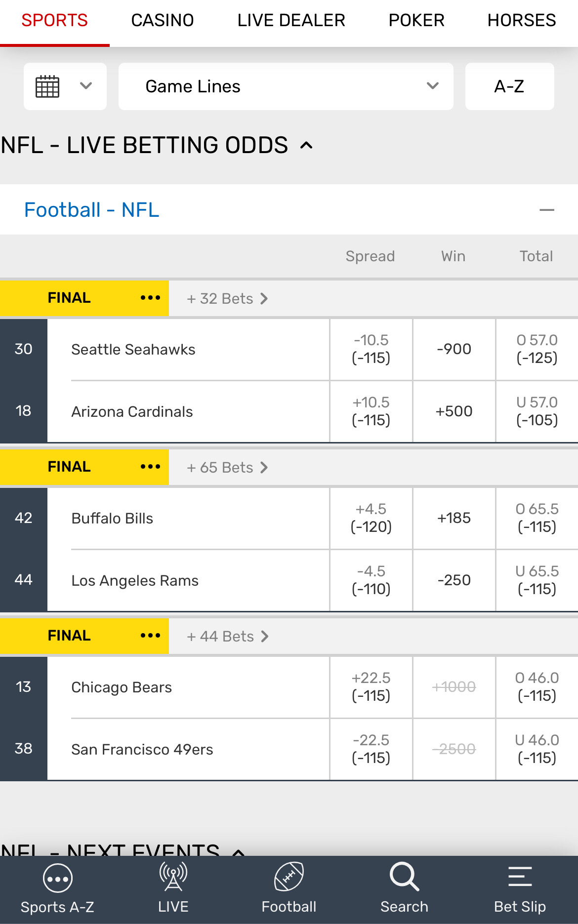Collapse the Football - NFL section with minus
Image resolution: width=578 pixels, height=924 pixels.
pos(546,210)
